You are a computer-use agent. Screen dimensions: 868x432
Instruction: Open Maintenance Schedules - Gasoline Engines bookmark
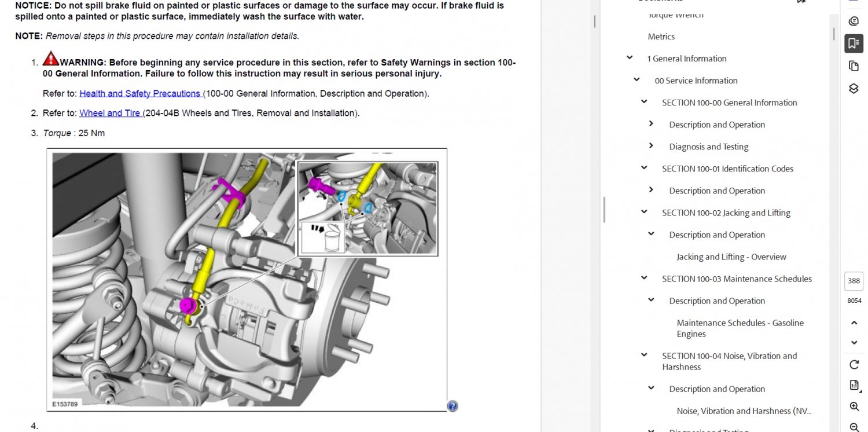[740, 328]
